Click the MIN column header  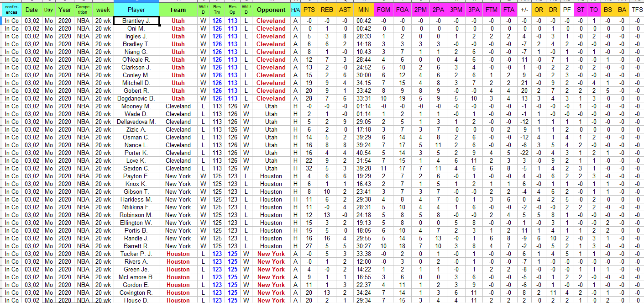point(363,10)
